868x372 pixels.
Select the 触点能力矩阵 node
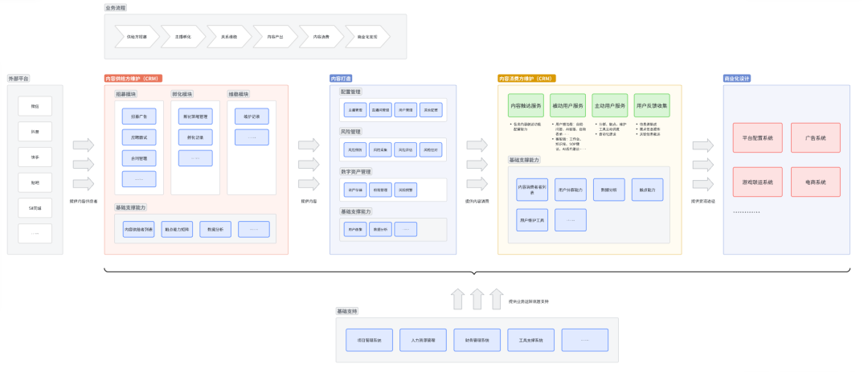click(x=177, y=229)
